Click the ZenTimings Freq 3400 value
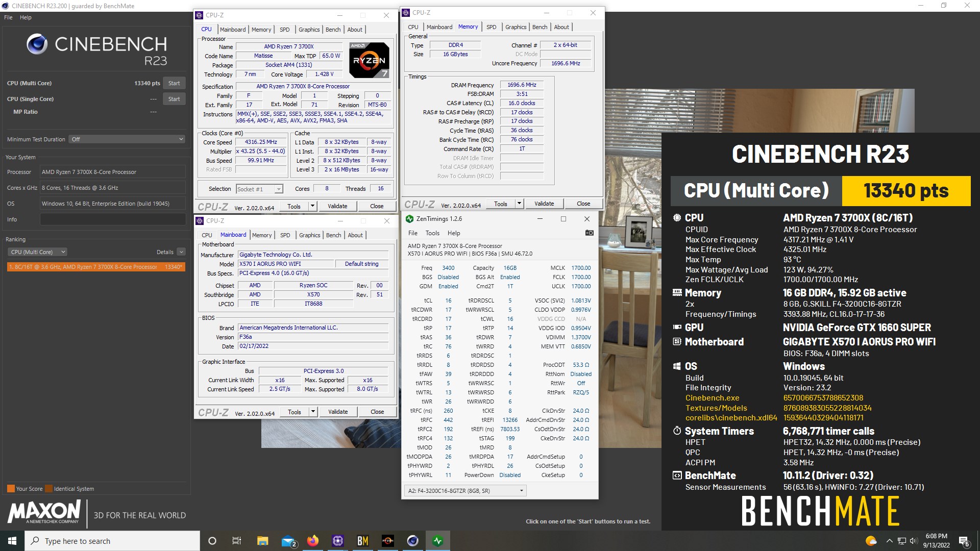Screen dimensions: 980x551 tap(448, 268)
